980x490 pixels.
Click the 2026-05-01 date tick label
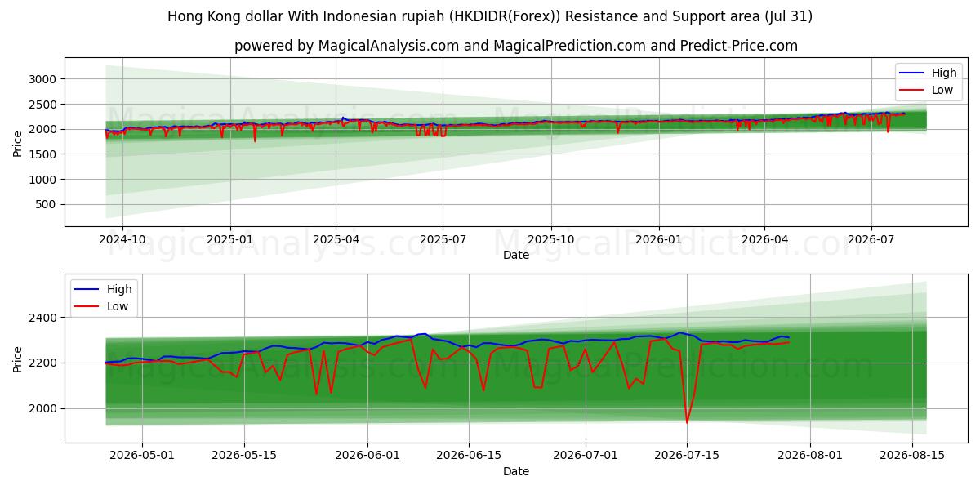pyautogui.click(x=142, y=456)
